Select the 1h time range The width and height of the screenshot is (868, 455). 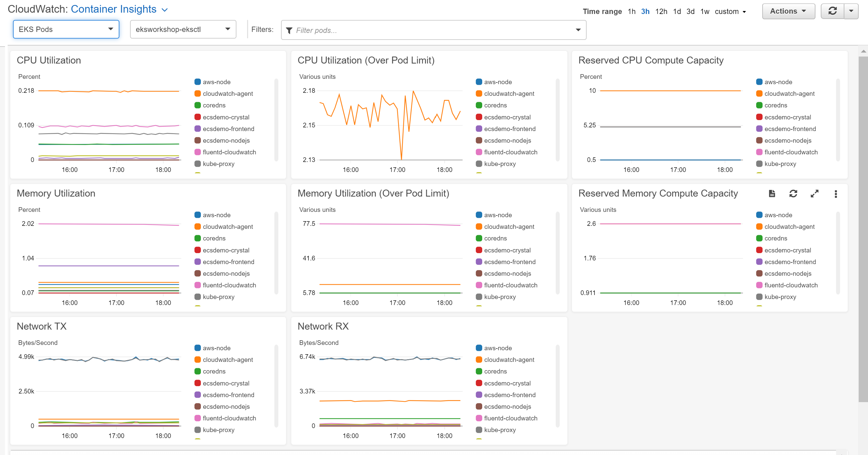tap(632, 11)
